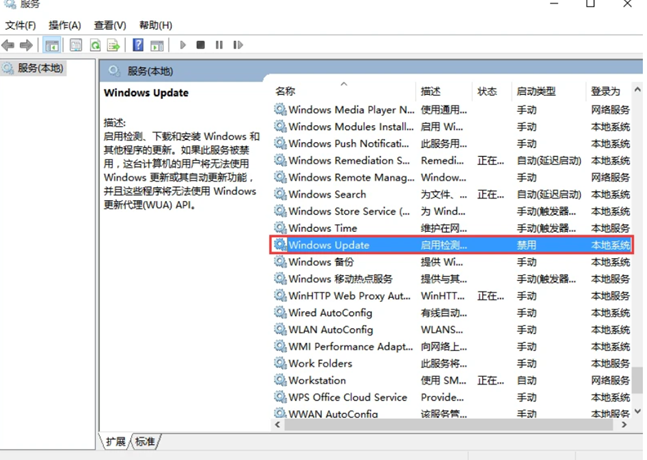Toggle the action pane toolbar icon
This screenshot has height=460, width=647.
click(x=157, y=45)
